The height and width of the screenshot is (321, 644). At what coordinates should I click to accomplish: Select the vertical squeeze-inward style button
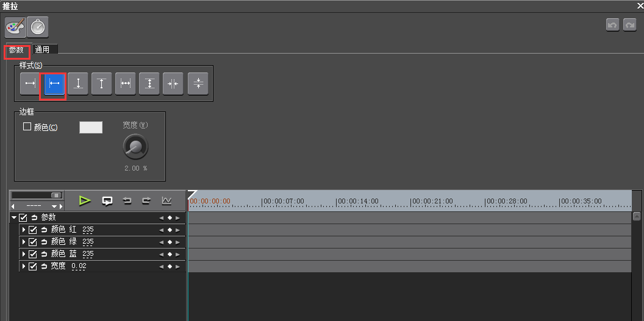198,83
